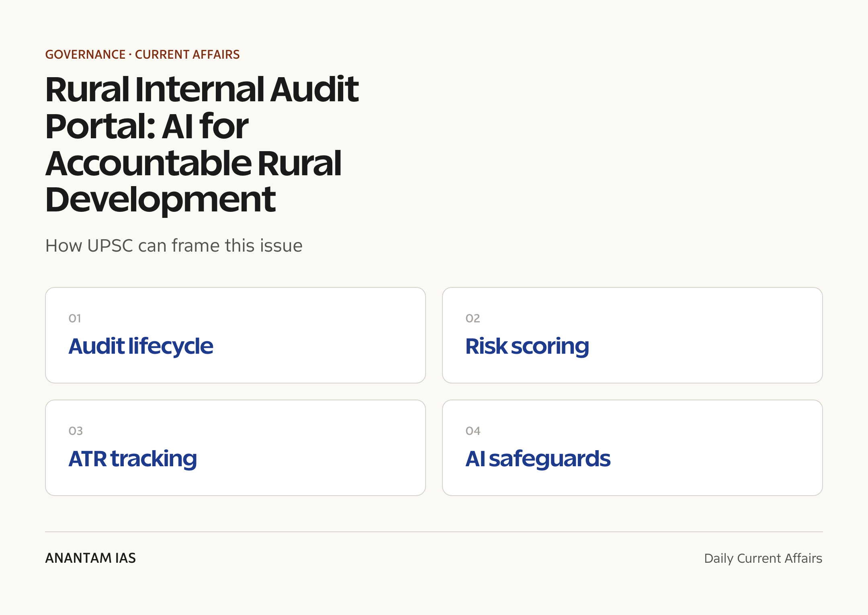
Task: Select the 'Audit lifecycle' card
Action: (235, 335)
